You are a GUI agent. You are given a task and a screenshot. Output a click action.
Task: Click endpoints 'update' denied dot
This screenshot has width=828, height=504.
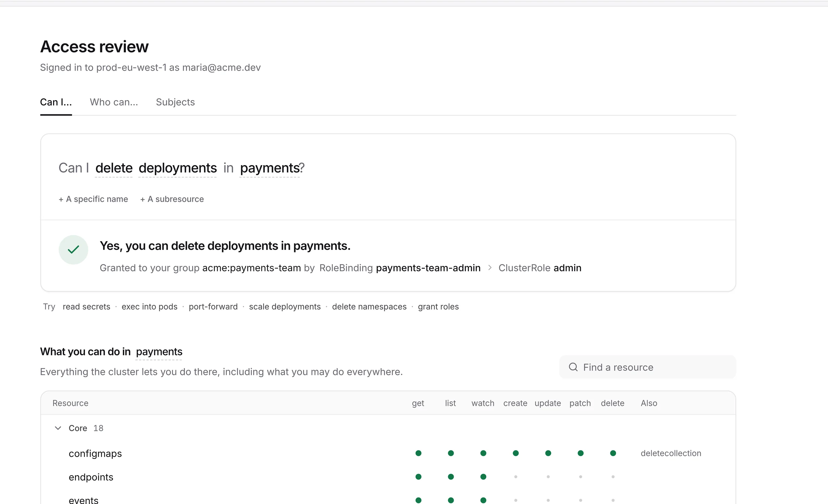tap(548, 477)
